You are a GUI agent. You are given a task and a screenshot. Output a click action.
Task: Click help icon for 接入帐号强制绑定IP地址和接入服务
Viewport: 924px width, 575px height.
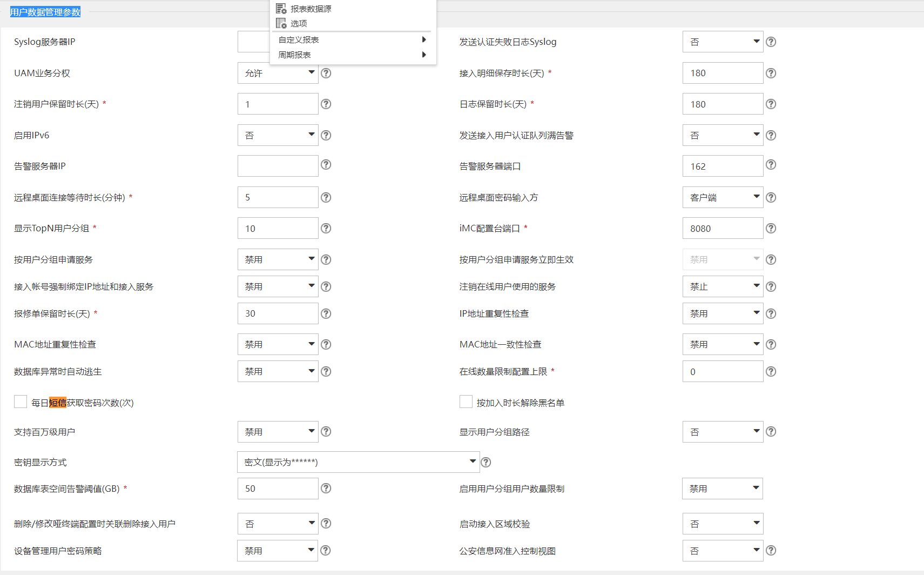326,286
